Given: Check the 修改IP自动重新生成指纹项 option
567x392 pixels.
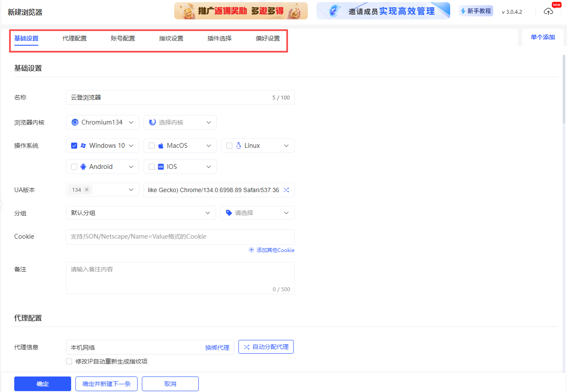Looking at the screenshot, I should [69, 361].
